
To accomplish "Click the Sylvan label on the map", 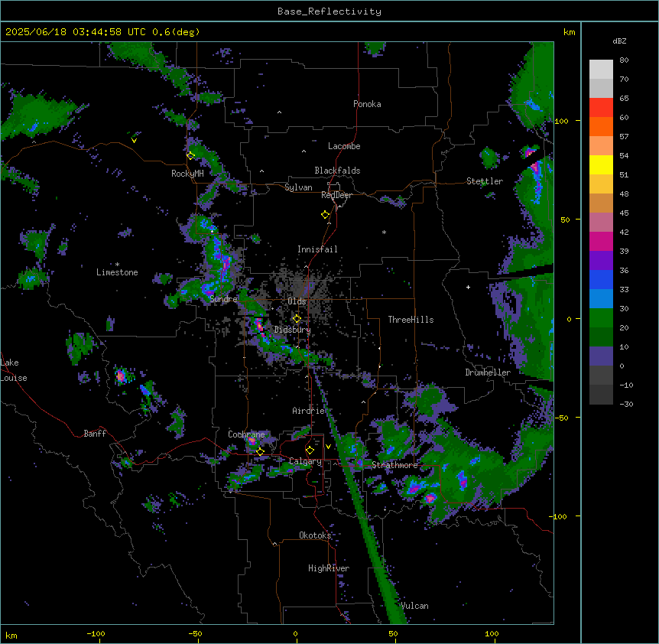I will [298, 187].
